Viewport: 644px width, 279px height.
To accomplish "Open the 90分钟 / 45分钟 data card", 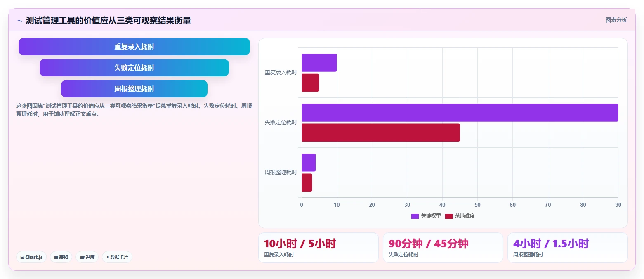I will (443, 248).
